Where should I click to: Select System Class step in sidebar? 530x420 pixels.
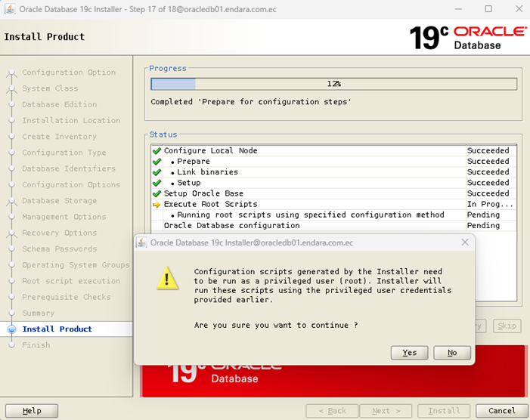50,88
